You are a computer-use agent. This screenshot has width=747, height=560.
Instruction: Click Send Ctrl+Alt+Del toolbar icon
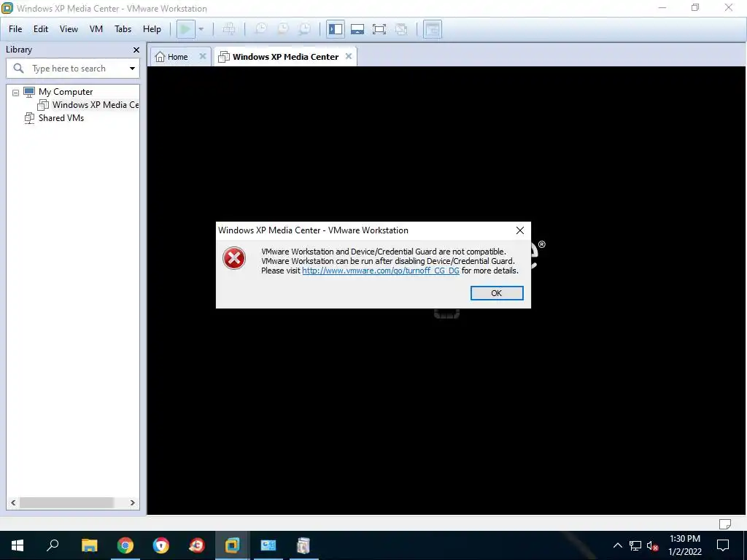pyautogui.click(x=228, y=29)
